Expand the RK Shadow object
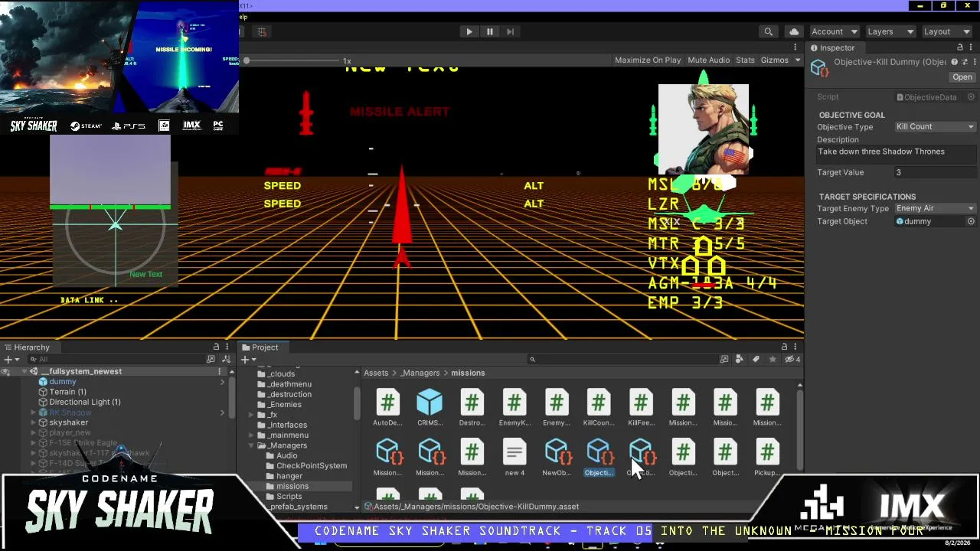Screen dimensions: 980x551 tap(33, 412)
